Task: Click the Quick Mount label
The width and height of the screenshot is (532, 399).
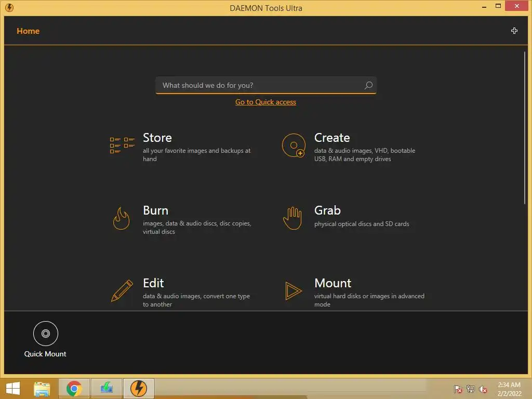Action: point(45,354)
